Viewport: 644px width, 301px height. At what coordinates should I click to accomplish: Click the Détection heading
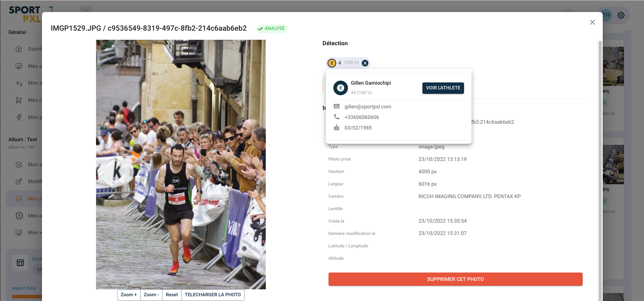pos(335,43)
